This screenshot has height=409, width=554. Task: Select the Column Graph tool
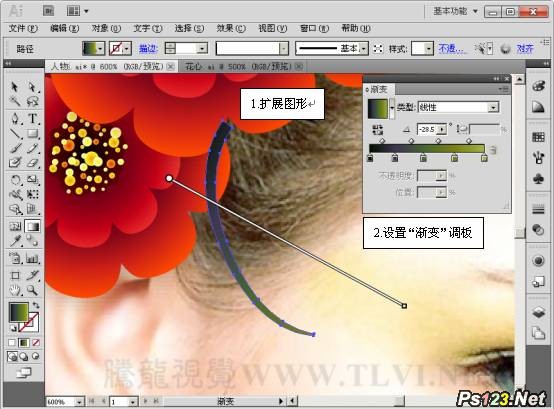(32, 259)
